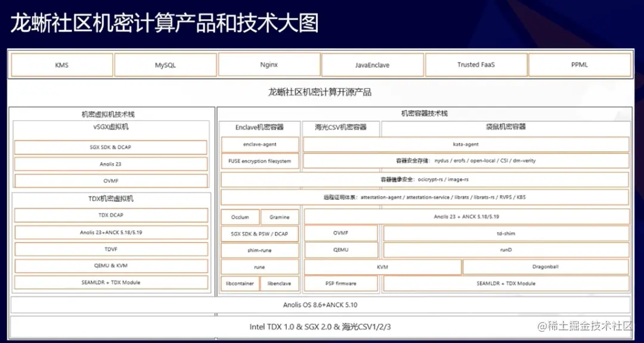The width and height of the screenshot is (644, 343).
Task: Click the 机密容器技术栈 heading
Action: [425, 113]
